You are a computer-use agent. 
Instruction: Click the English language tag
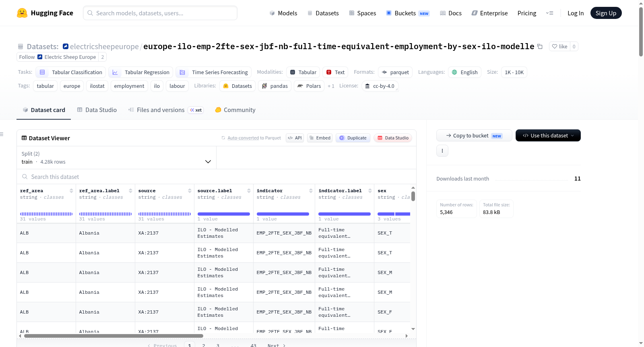tap(465, 72)
